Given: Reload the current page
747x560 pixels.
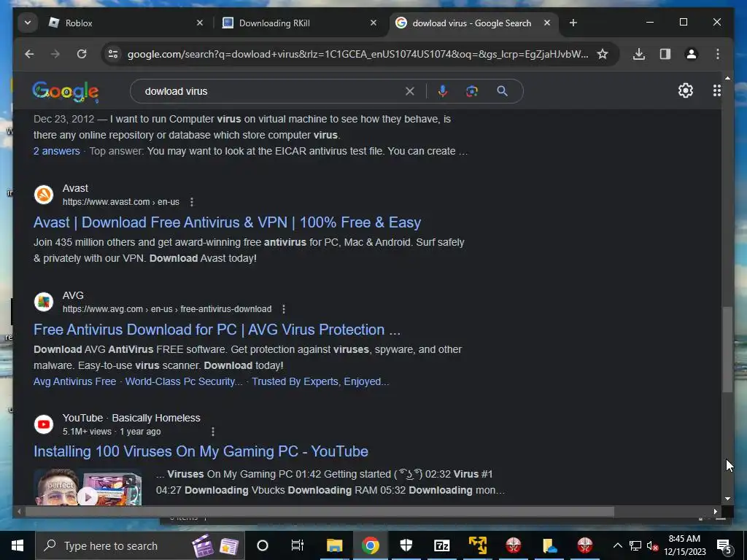Looking at the screenshot, I should click(x=82, y=54).
